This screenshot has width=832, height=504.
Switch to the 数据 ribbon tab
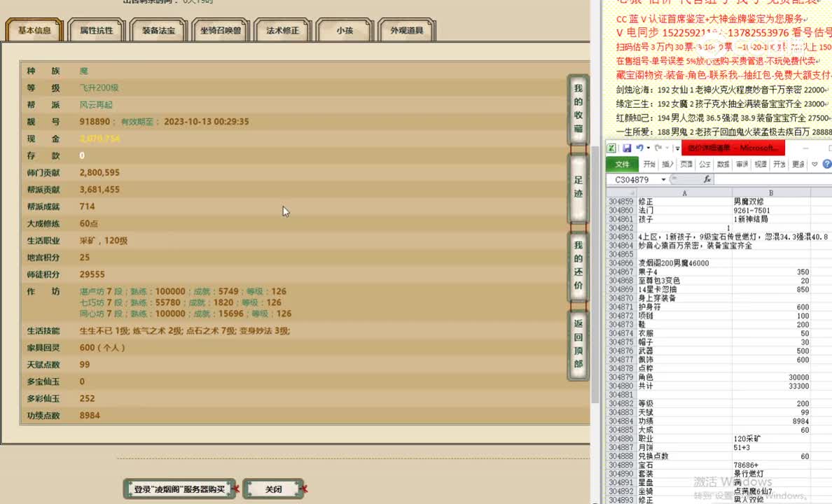point(723,164)
